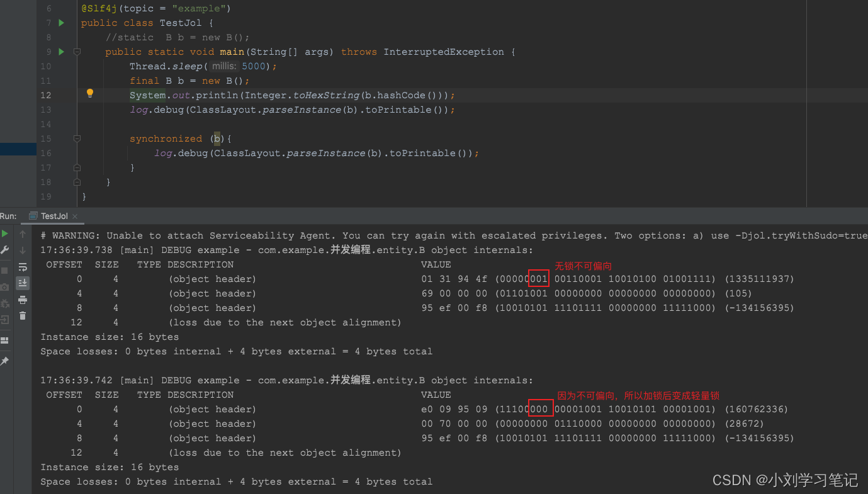The width and height of the screenshot is (868, 494).
Task: Click the first 'Instance size: 16 bytes' line
Action: [110, 337]
